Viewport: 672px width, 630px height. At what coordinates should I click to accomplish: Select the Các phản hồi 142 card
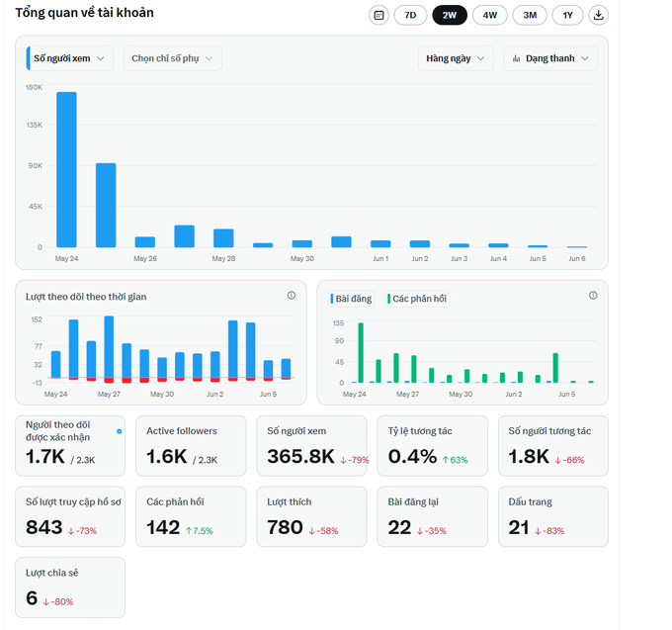point(191,517)
